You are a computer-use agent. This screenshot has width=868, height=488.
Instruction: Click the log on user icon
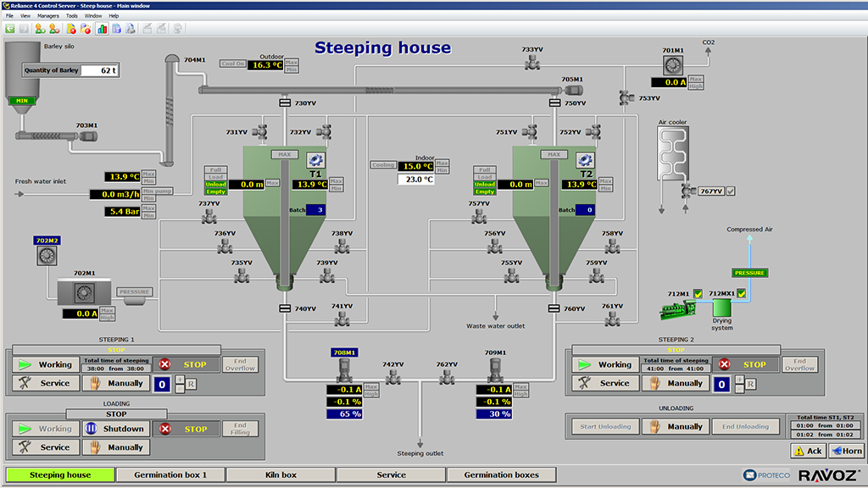coord(40,29)
